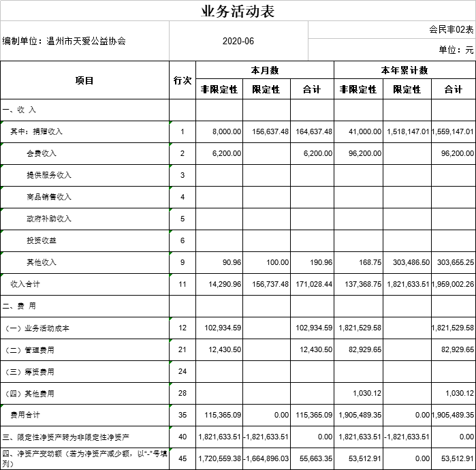Click the value 190.96
Screen dimensions: 476x470
click(x=321, y=262)
